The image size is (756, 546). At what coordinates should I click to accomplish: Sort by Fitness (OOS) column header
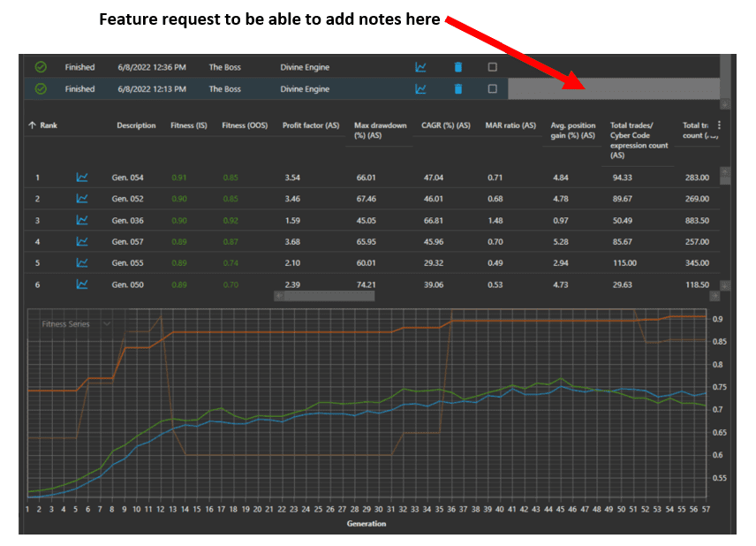click(245, 125)
